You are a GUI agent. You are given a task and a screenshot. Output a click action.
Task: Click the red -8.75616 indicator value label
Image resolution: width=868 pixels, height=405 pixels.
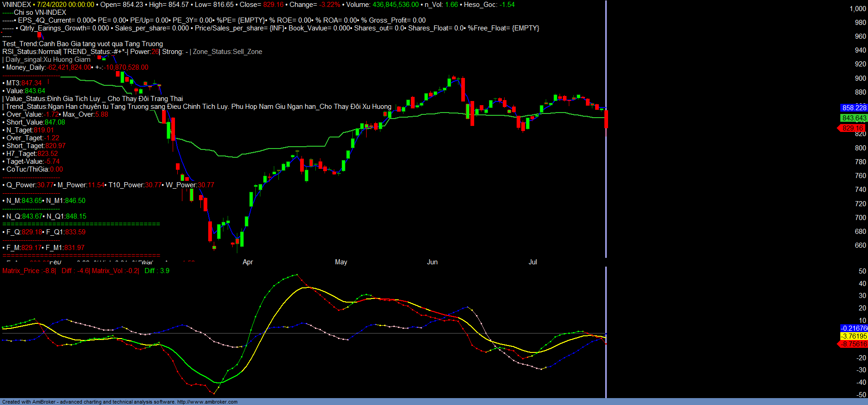click(x=854, y=344)
